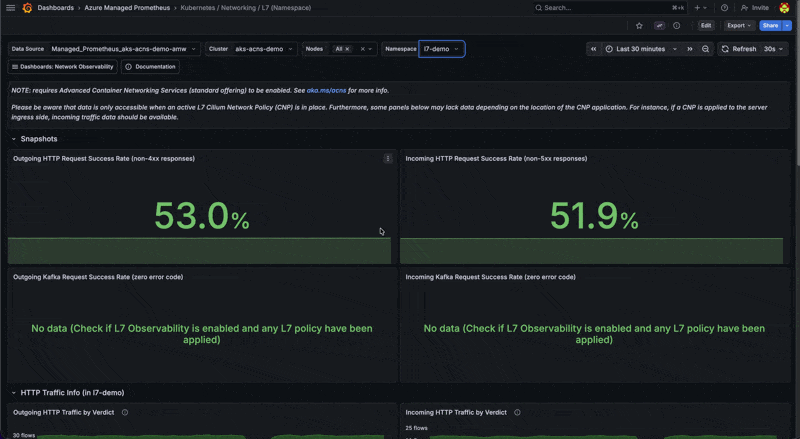The height and width of the screenshot is (439, 800).
Task: Click Outgoing HTTP Traffic by Verdict title
Action: click(63, 412)
